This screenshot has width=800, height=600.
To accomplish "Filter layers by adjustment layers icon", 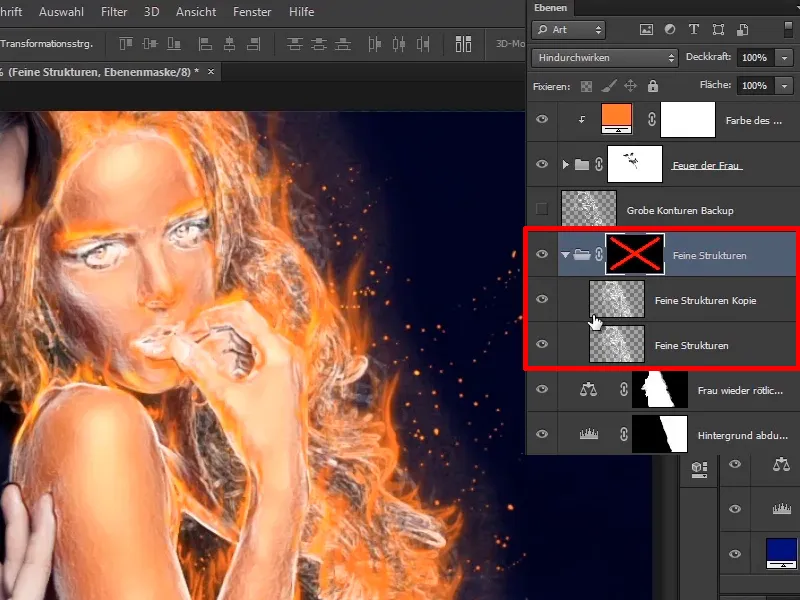I will coord(670,30).
